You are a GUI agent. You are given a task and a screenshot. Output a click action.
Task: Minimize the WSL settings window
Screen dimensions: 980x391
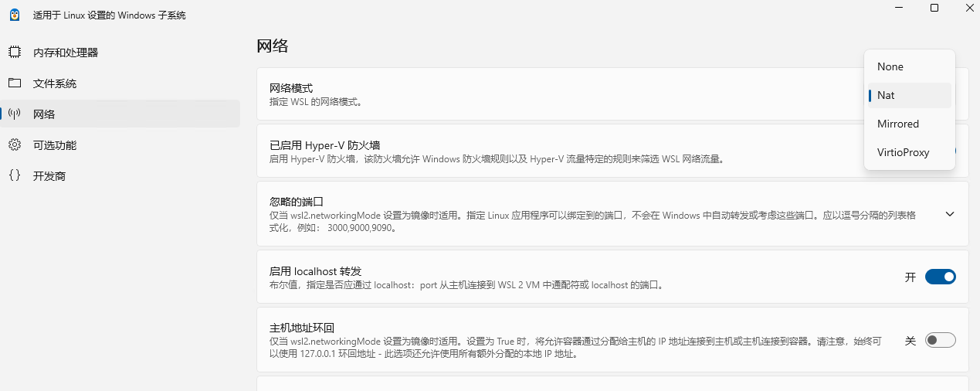[x=899, y=8]
